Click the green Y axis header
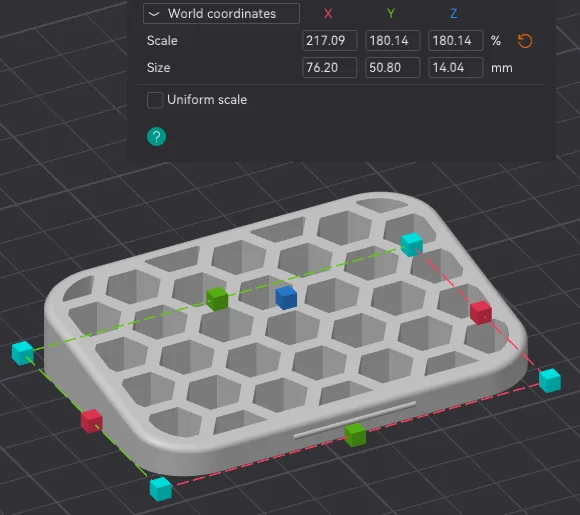Image resolution: width=580 pixels, height=515 pixels. point(391,14)
